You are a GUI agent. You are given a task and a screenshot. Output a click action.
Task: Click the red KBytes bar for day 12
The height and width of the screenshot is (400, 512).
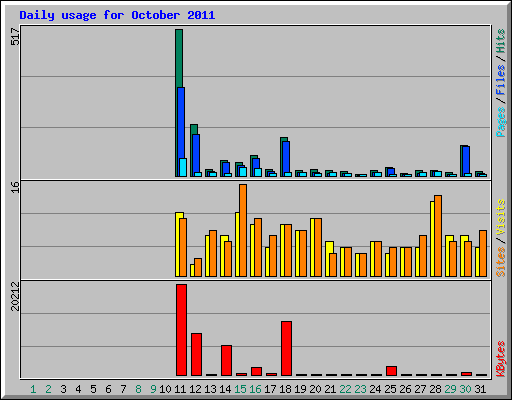[x=196, y=354]
